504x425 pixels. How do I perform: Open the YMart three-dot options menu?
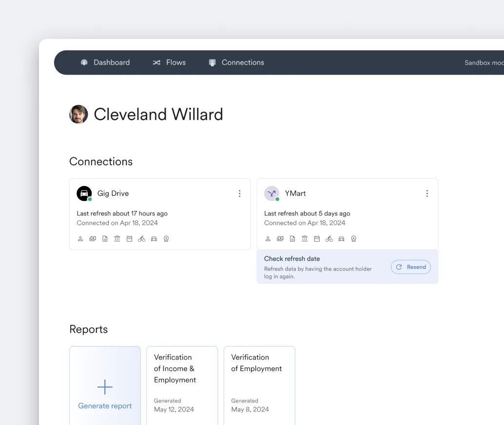click(x=427, y=193)
